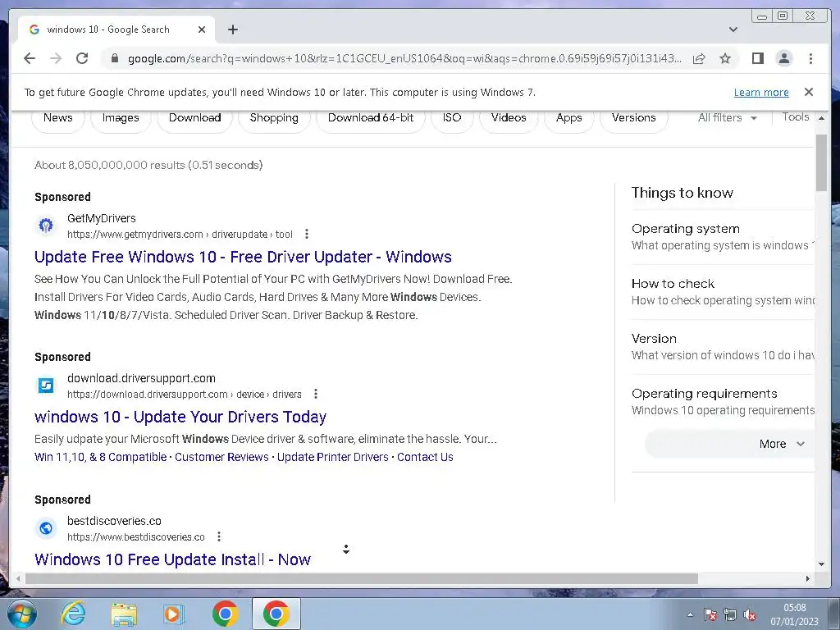Viewport: 840px width, 630px height.
Task: Click the horizontal scrollbar thumb
Action: click(x=362, y=578)
